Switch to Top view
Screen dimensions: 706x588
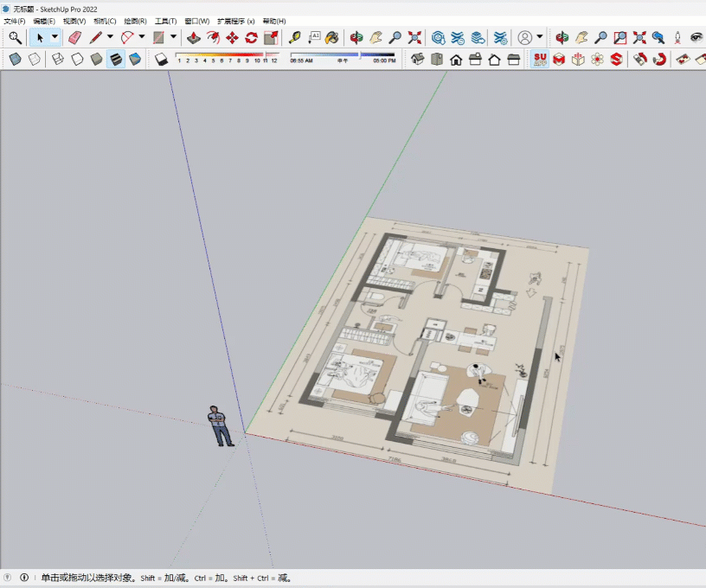437,60
